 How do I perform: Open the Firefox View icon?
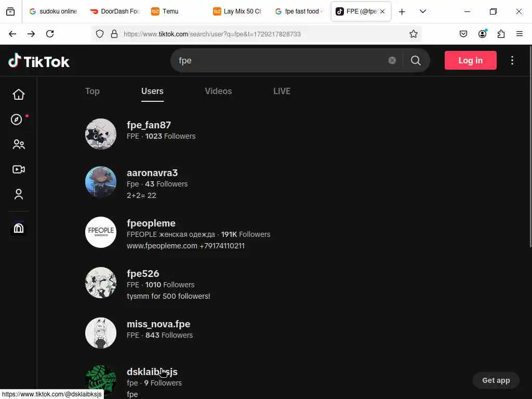pos(10,11)
